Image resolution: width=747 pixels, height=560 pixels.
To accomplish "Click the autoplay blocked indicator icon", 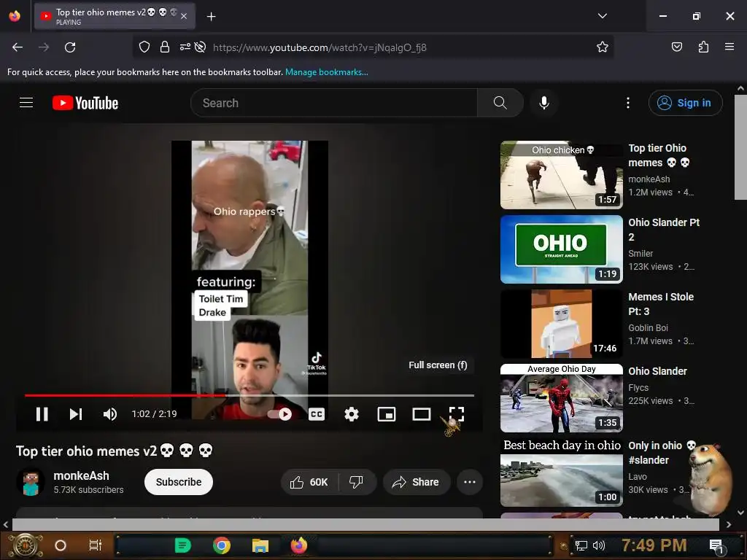I will pyautogui.click(x=201, y=47).
